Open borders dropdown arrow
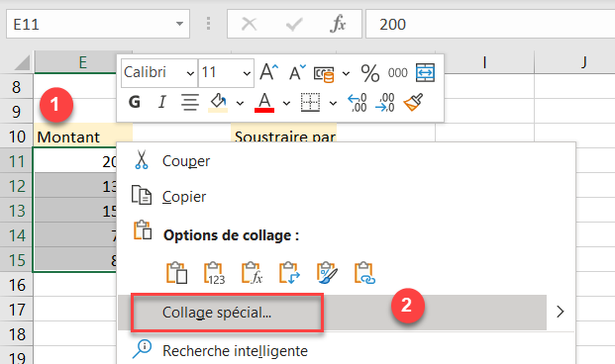Screen dimensions: 615x364 pyautogui.click(x=333, y=104)
